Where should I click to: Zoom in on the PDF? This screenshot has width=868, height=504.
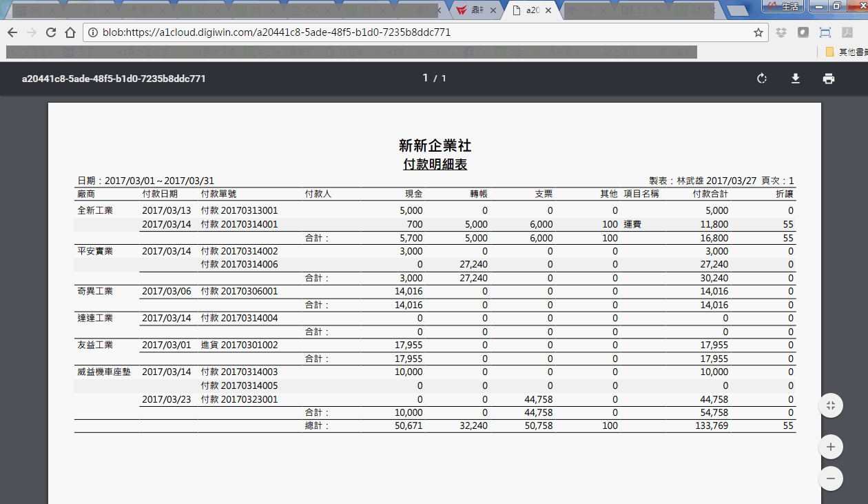tap(831, 447)
